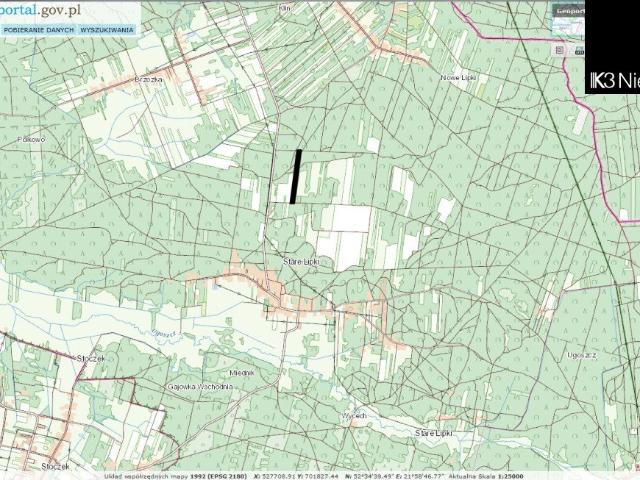Click the thick black line marker on map
640x480 pixels.
(296, 176)
